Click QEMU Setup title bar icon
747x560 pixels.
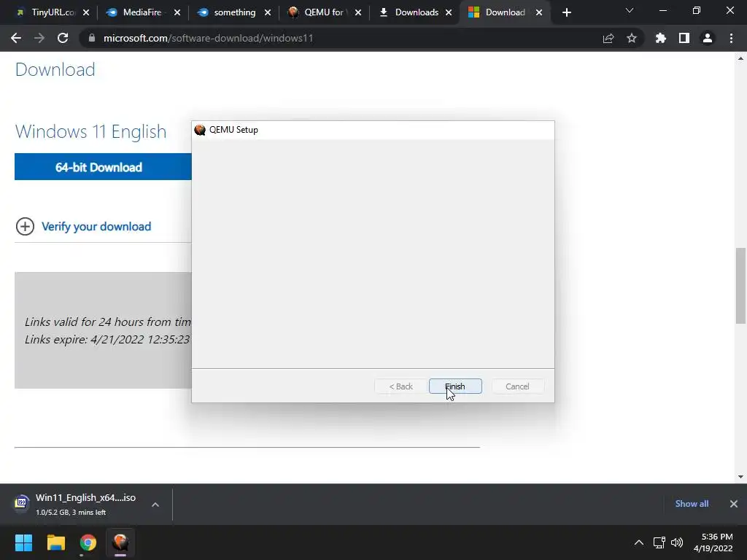click(200, 130)
